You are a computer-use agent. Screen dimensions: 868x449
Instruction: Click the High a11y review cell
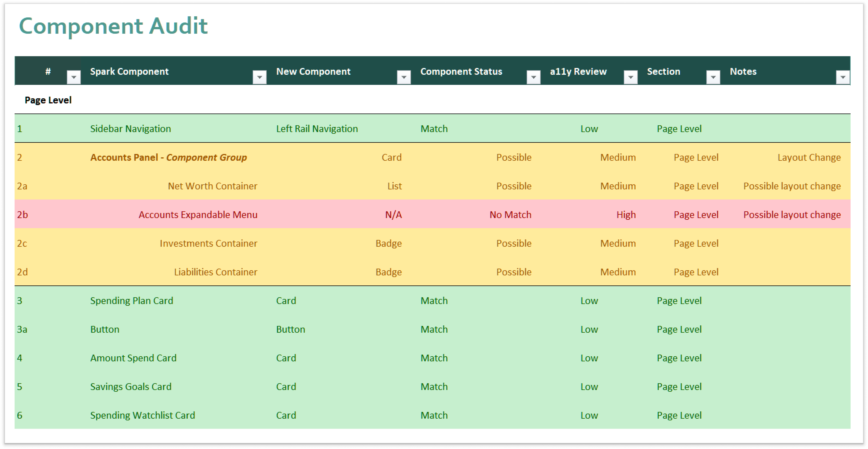[626, 215]
